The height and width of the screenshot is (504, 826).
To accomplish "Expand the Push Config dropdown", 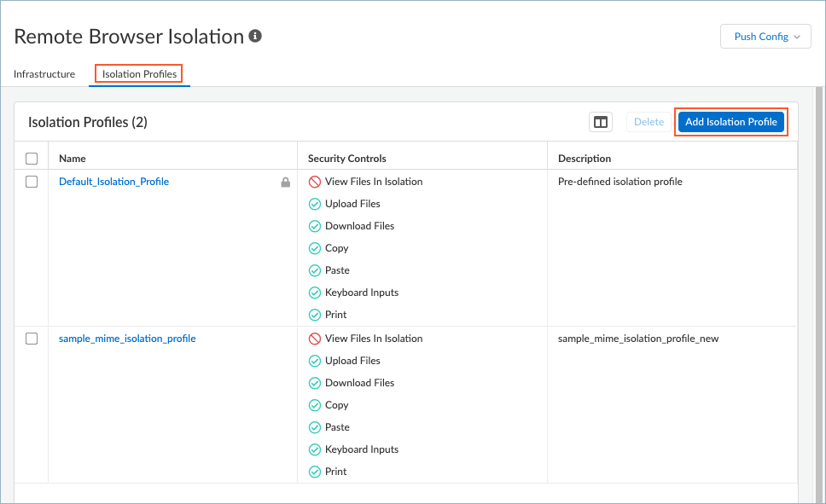I will point(765,37).
